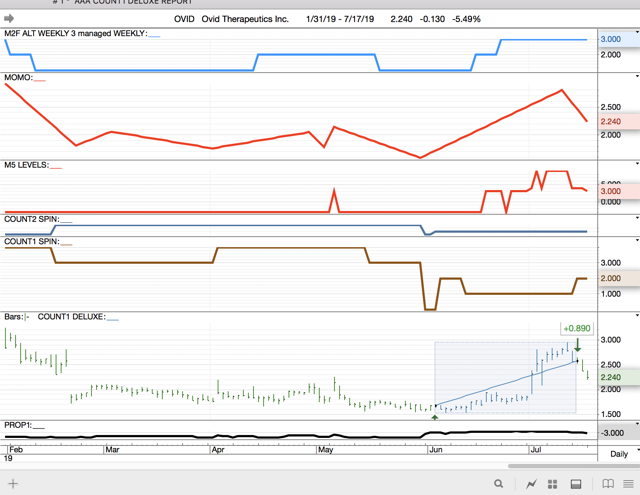Click the PROP1 indicator label
Image resolution: width=640 pixels, height=495 pixels.
pyautogui.click(x=18, y=425)
